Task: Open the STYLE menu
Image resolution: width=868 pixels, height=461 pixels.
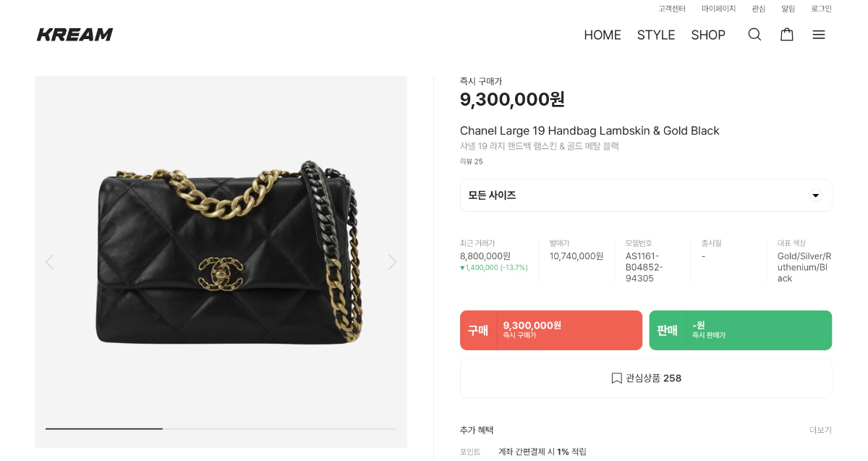Action: (x=656, y=35)
